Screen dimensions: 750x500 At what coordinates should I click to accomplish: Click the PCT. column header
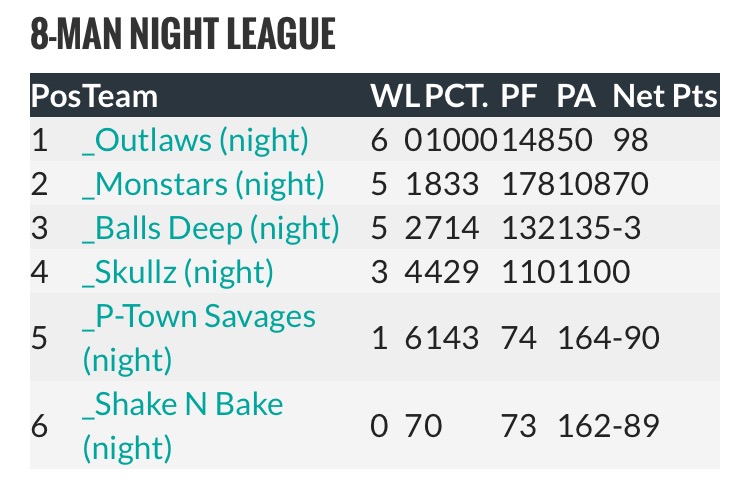(456, 96)
